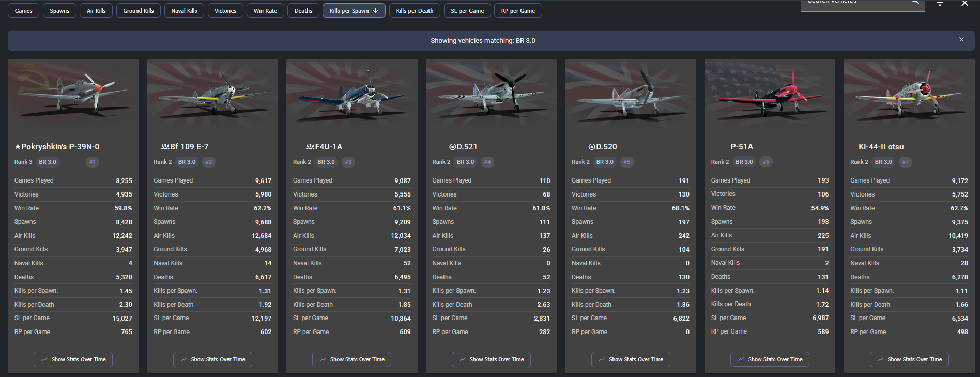Image resolution: width=980 pixels, height=377 pixels.
Task: Select the P-51A title
Action: [742, 147]
